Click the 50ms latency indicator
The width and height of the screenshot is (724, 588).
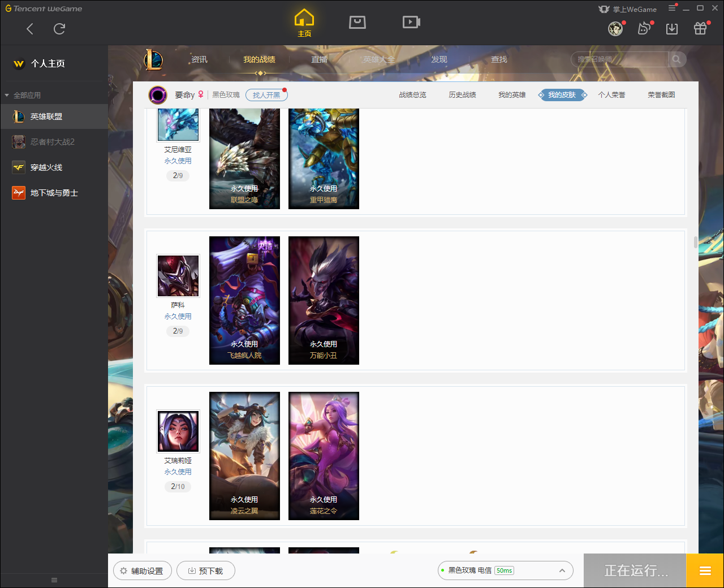pos(504,570)
